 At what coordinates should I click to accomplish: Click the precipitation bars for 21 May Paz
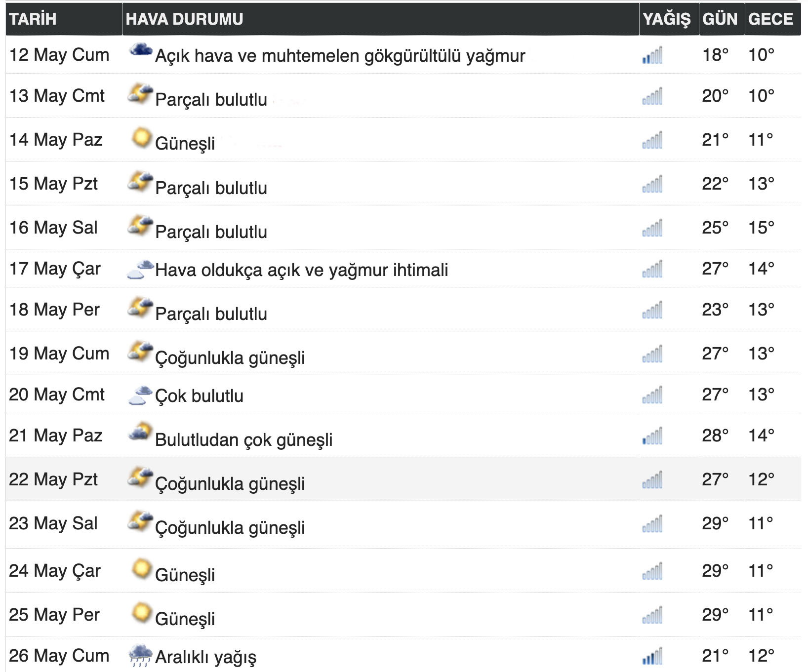click(653, 436)
